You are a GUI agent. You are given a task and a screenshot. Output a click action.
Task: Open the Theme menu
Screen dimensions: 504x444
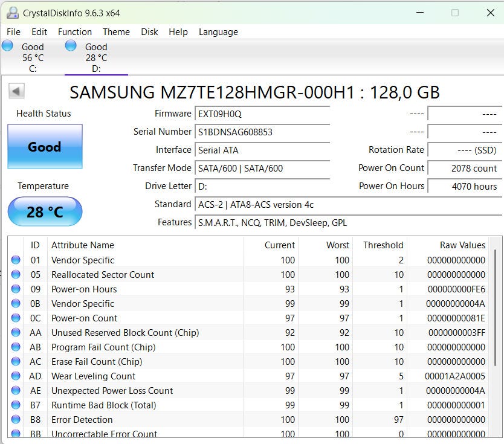(x=117, y=32)
